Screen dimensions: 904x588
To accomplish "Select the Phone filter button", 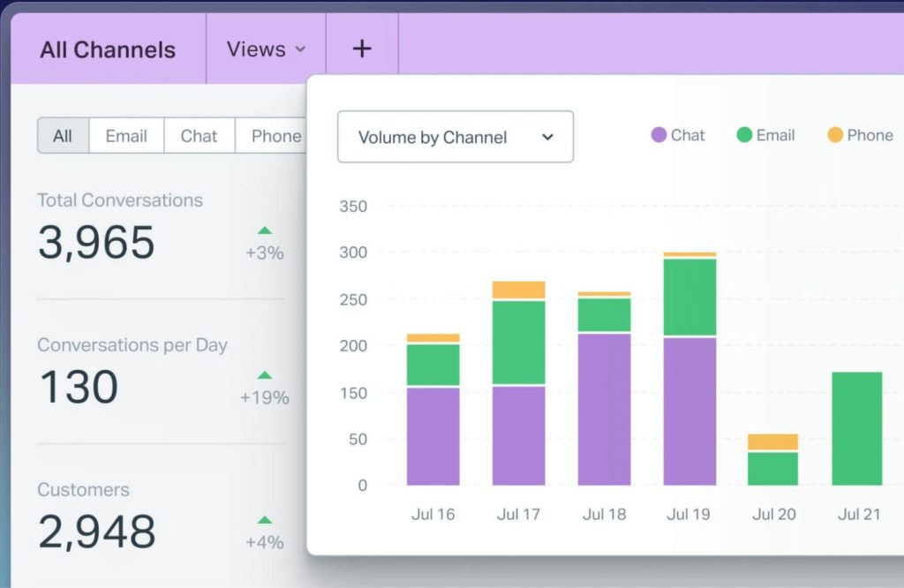I will tap(275, 136).
